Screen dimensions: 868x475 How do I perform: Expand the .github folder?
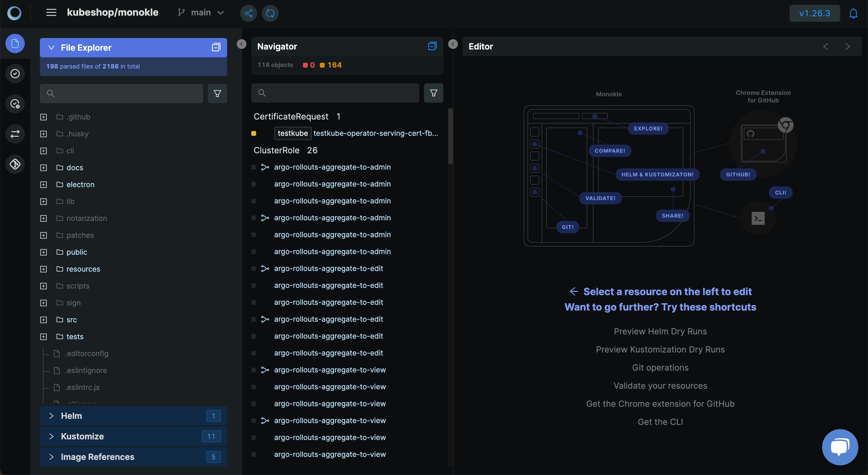tap(43, 117)
